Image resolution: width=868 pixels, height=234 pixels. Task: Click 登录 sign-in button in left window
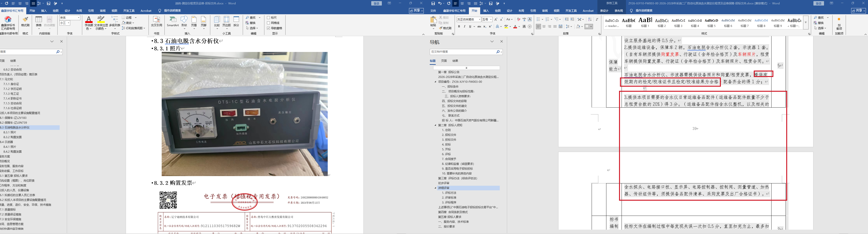[x=376, y=3]
